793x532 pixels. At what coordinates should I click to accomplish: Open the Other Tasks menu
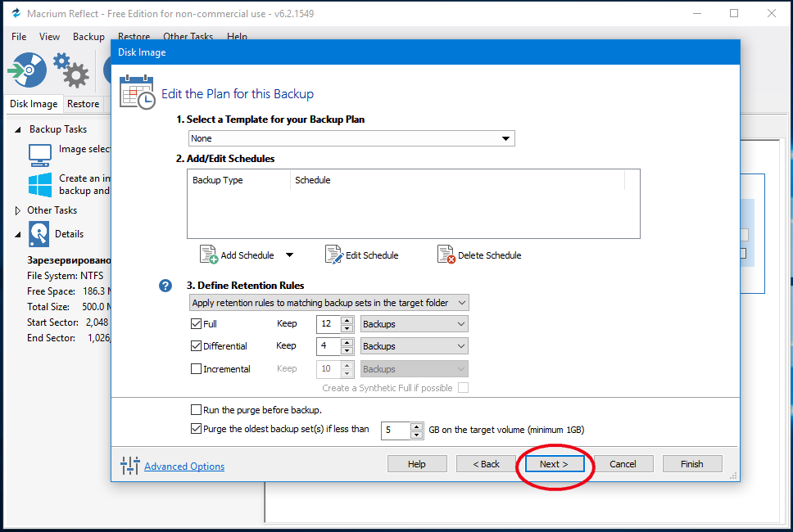188,36
